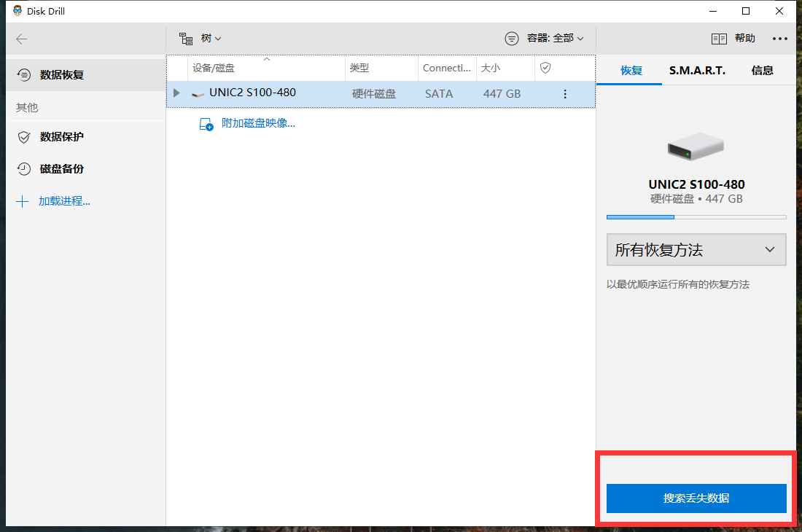
Task: Switch to the S.M.A.R.T. tab
Action: pyautogui.click(x=697, y=71)
